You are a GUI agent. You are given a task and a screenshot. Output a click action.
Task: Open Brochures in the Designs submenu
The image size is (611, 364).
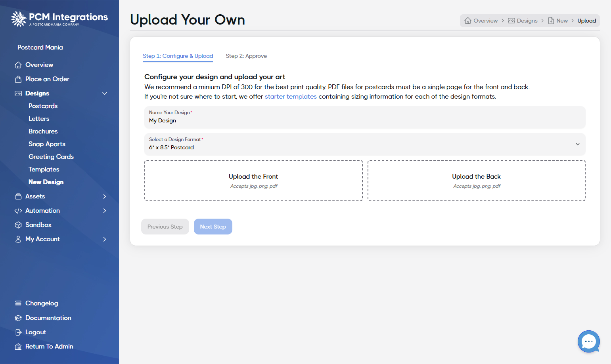pos(43,131)
